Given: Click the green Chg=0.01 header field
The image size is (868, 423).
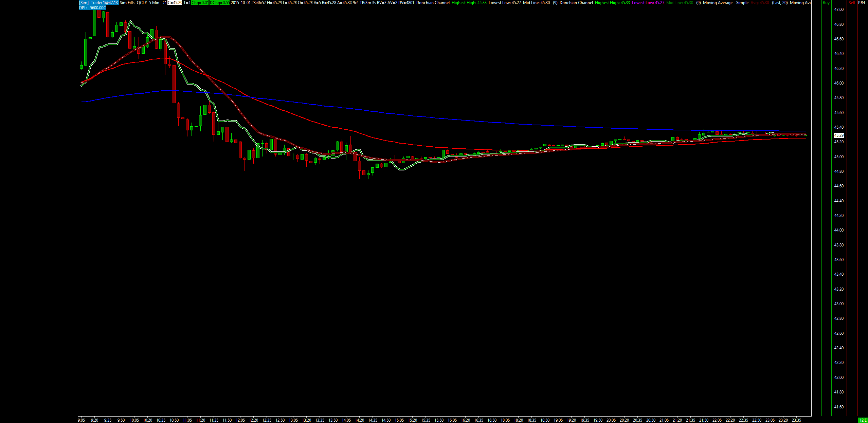Looking at the screenshot, I should 200,3.
